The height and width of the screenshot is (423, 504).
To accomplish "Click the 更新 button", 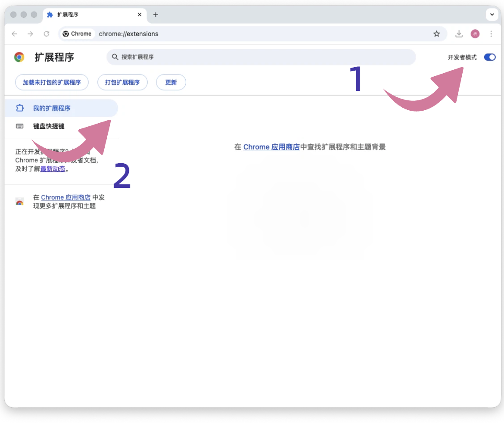I will point(171,82).
